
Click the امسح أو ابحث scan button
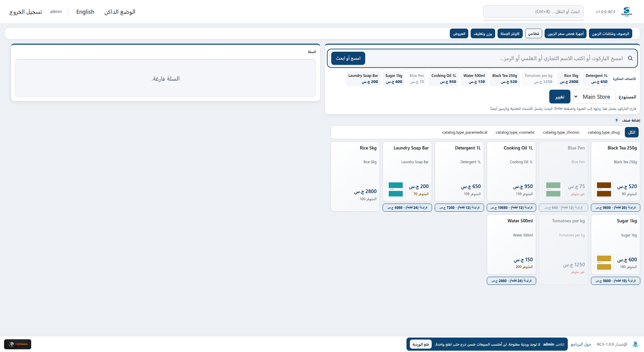pos(348,58)
